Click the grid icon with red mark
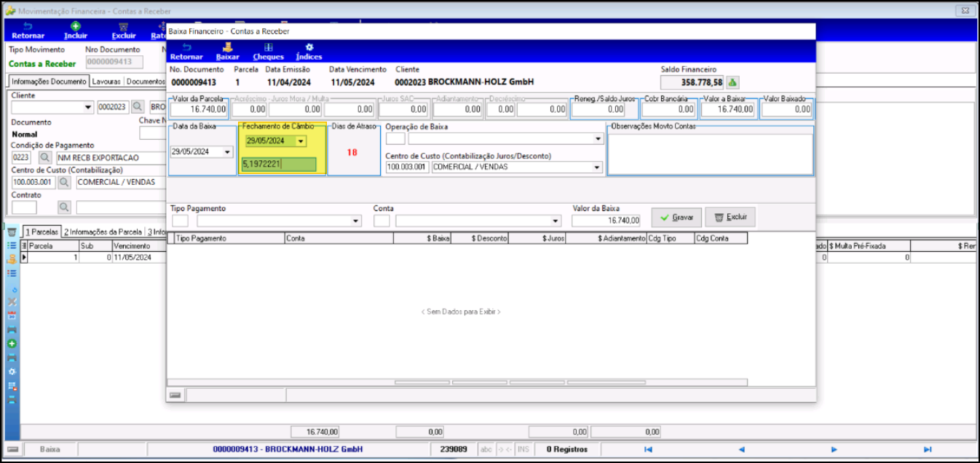The height and width of the screenshot is (463, 980). [12, 386]
